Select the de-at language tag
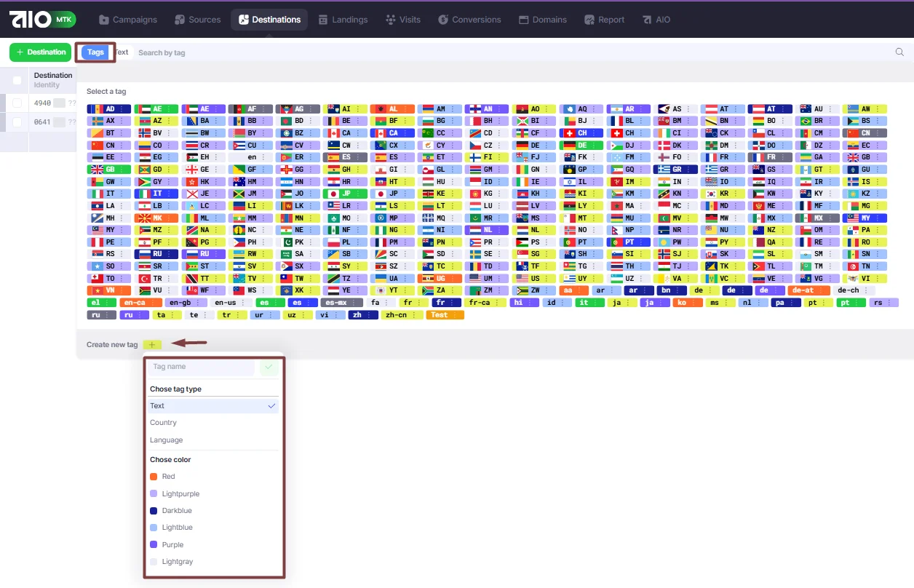Image resolution: width=914 pixels, height=588 pixels. coord(808,290)
